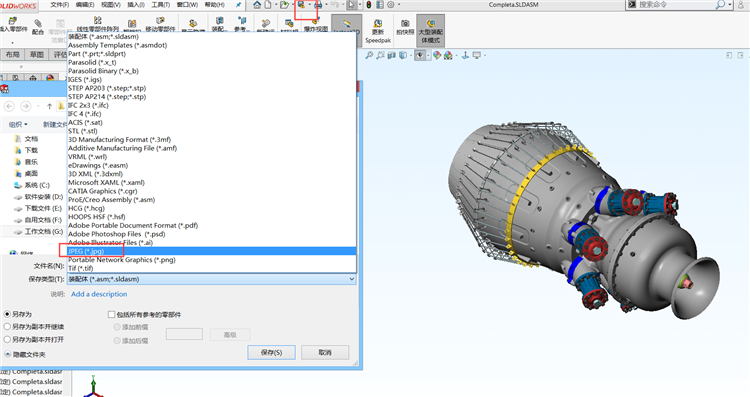The height and width of the screenshot is (397, 750).
Task: Collapse folders with 隐藏文件夹 toggle
Action: pos(25,354)
